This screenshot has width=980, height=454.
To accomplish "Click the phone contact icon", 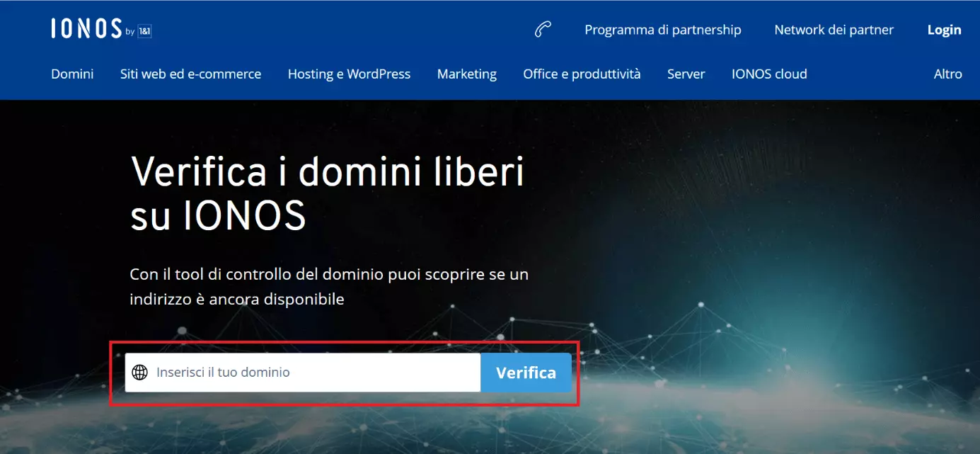I will point(543,30).
